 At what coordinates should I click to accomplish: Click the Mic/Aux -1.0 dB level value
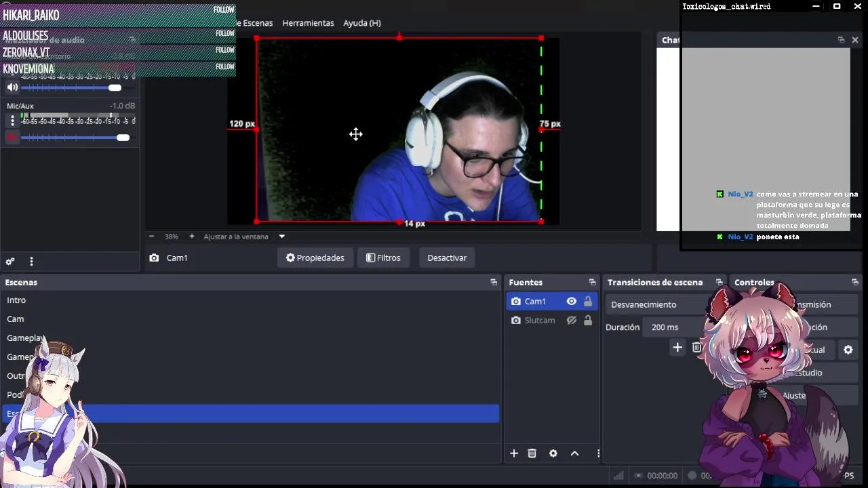(122, 106)
